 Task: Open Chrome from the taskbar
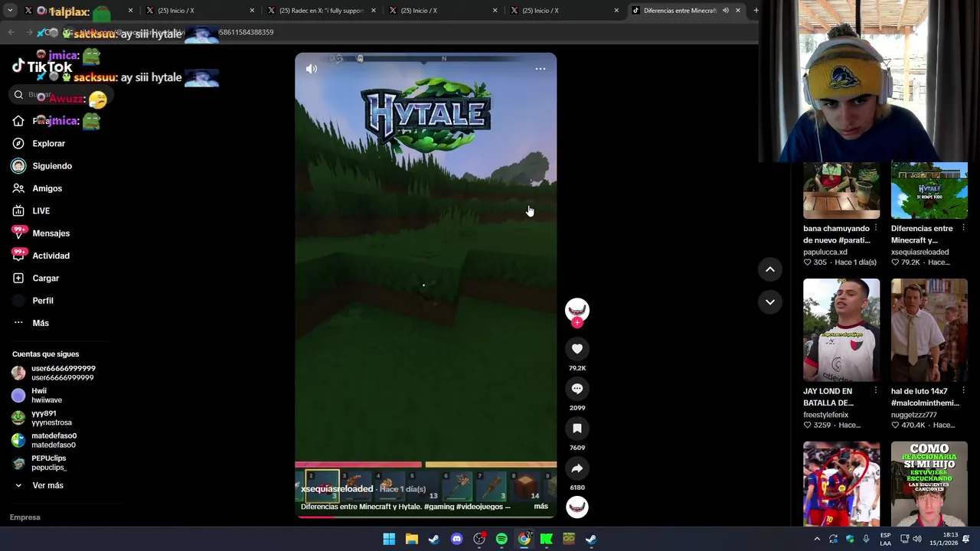coord(524,539)
